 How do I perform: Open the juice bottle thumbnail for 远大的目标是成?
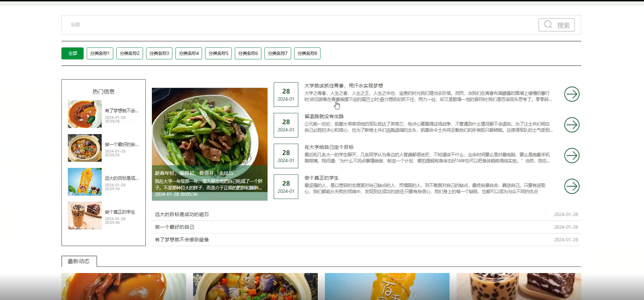(x=85, y=182)
